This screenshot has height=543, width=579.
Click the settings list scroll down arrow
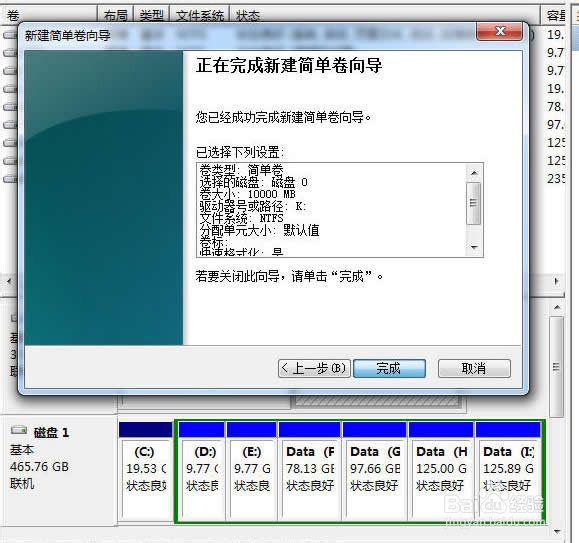(x=474, y=247)
